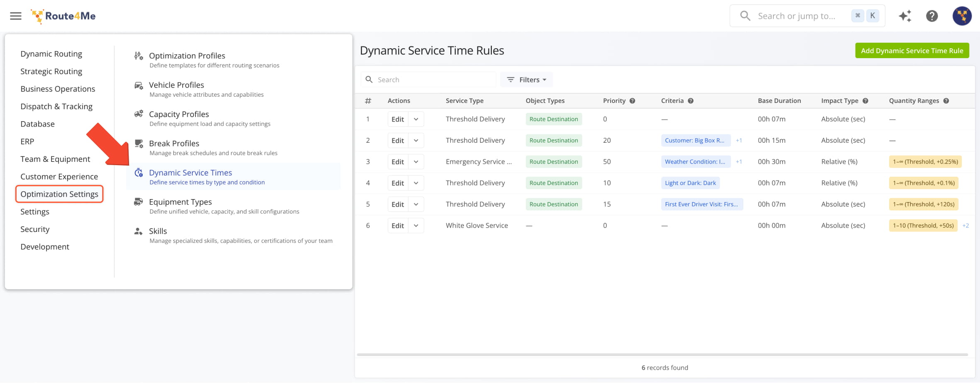
Task: Open the Filters dropdown
Action: (526, 80)
